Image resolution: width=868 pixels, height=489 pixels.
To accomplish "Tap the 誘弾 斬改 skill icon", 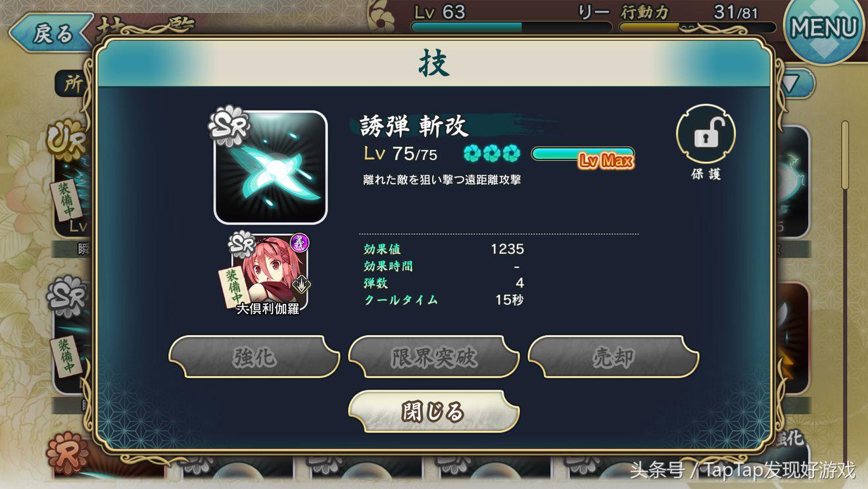I will [x=271, y=167].
